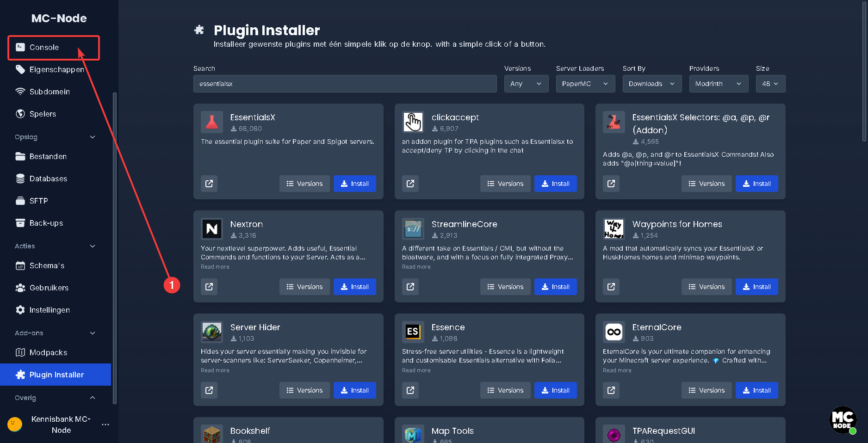Click the EssentialsX plugin logo thumbnail

212,122
